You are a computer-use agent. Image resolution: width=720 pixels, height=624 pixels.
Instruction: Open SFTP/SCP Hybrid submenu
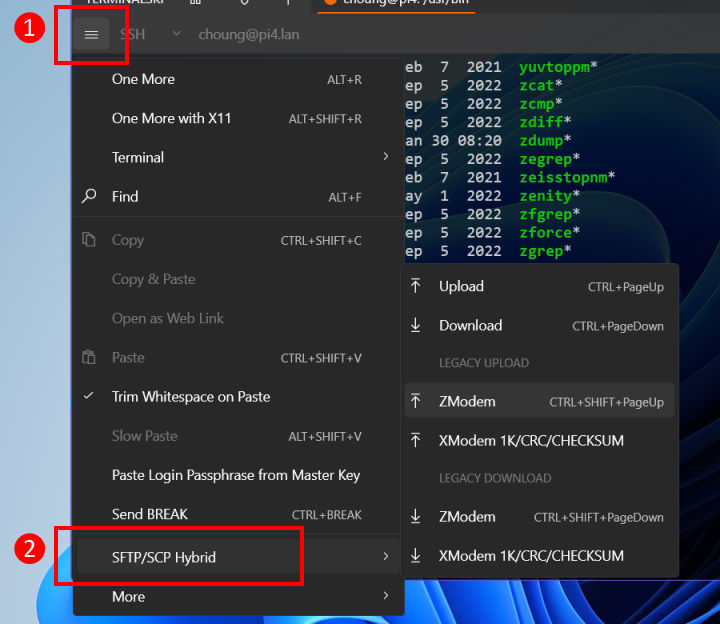click(x=238, y=557)
